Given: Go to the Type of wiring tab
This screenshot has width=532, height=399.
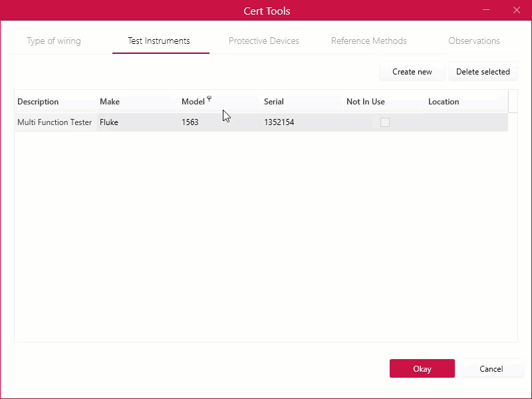Looking at the screenshot, I should click(x=53, y=41).
